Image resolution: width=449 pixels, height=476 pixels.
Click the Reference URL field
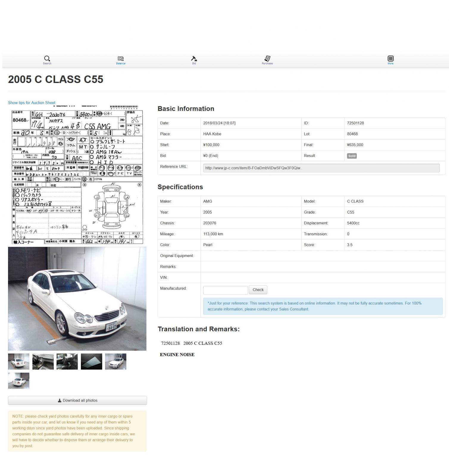coord(321,168)
